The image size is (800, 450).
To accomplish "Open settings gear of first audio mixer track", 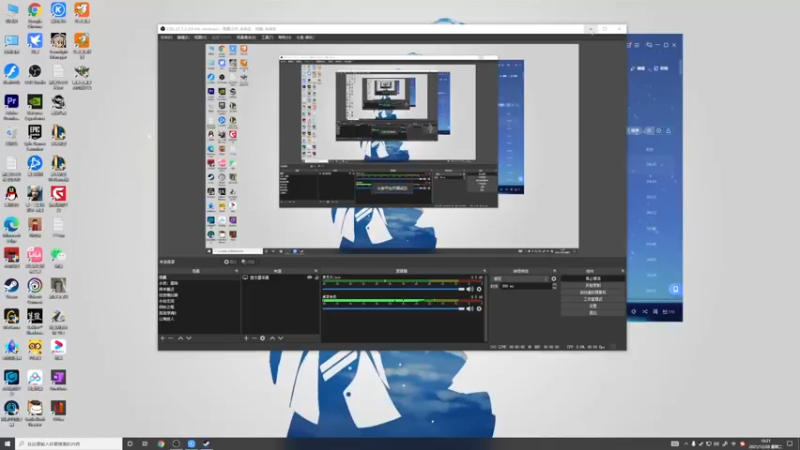I will click(479, 289).
